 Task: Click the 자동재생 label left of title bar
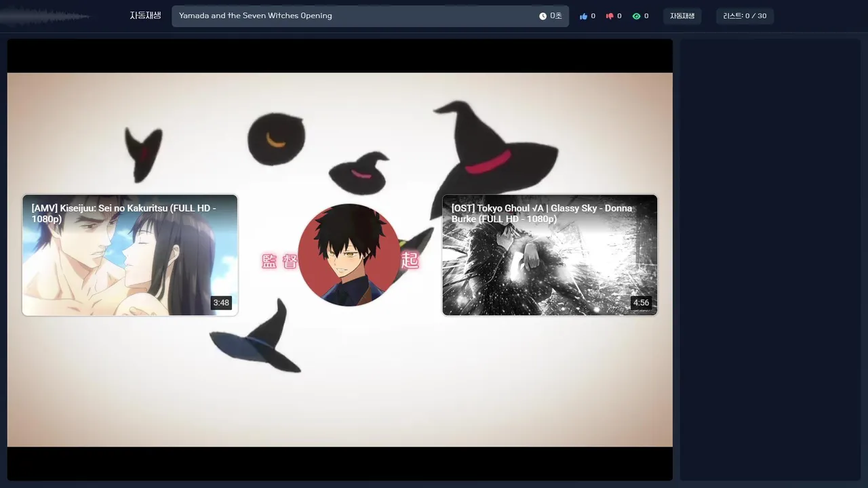[145, 16]
